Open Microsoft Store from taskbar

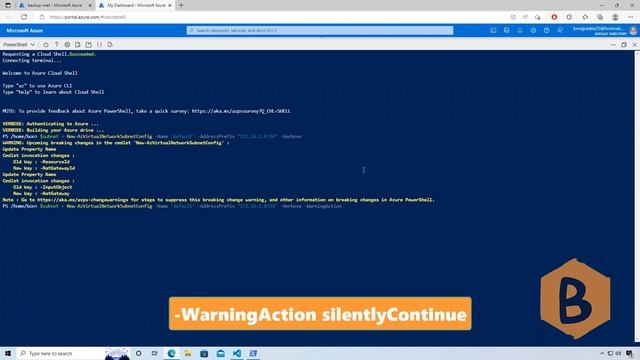(x=204, y=353)
